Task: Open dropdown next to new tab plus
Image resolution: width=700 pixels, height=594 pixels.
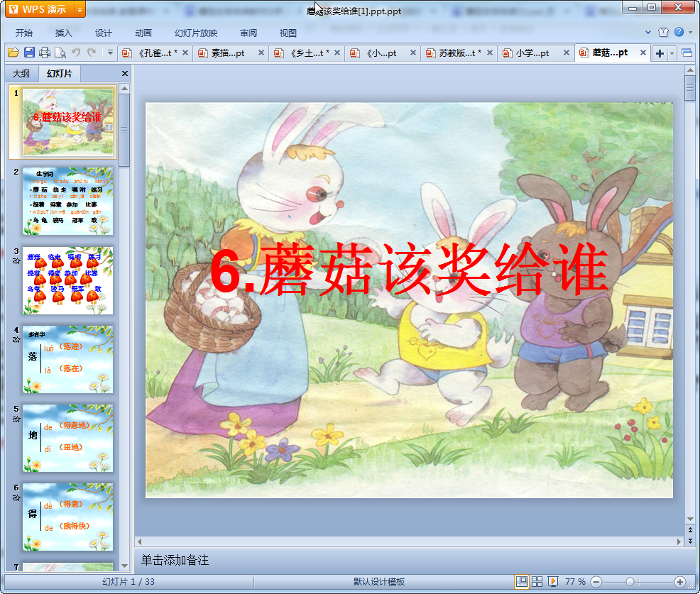Action: click(x=672, y=53)
